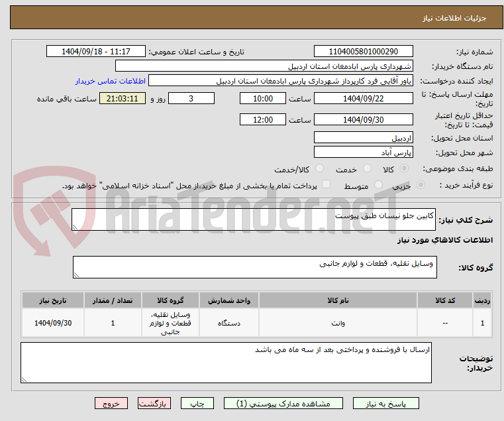Click the کد کالا column header
Screen dimensions: 504x421
tap(445, 300)
